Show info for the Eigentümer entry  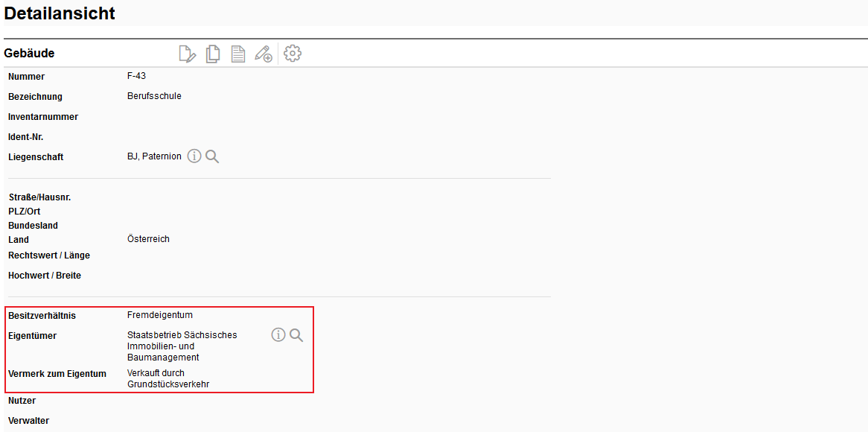tap(278, 335)
